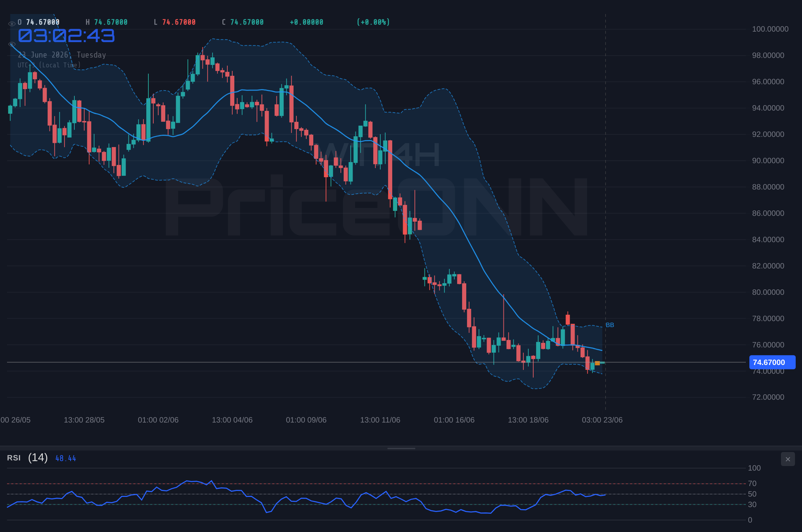Image resolution: width=802 pixels, height=532 pixels.
Task: Click the (+0.00%) percent change
Action: click(373, 22)
